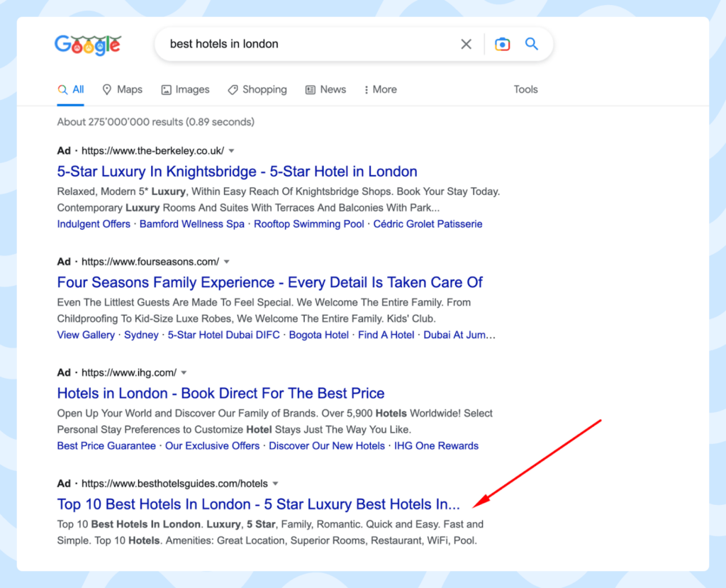Viewport: 726px width, 588px height.
Task: Click the Maps pin icon
Action: (x=107, y=89)
